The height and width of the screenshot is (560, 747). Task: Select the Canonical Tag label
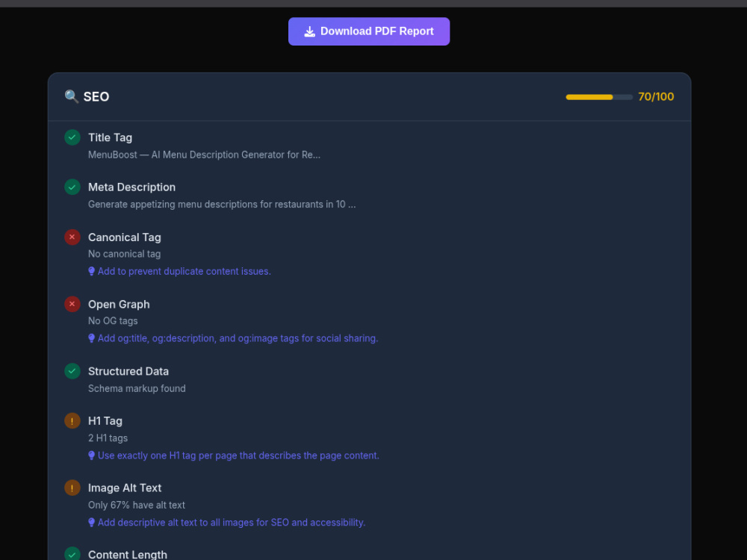tap(124, 237)
